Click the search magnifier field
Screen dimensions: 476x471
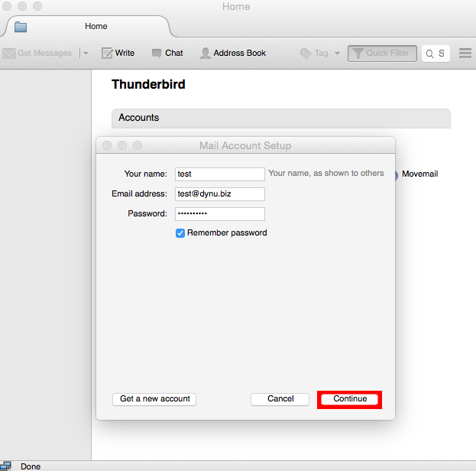pos(436,54)
